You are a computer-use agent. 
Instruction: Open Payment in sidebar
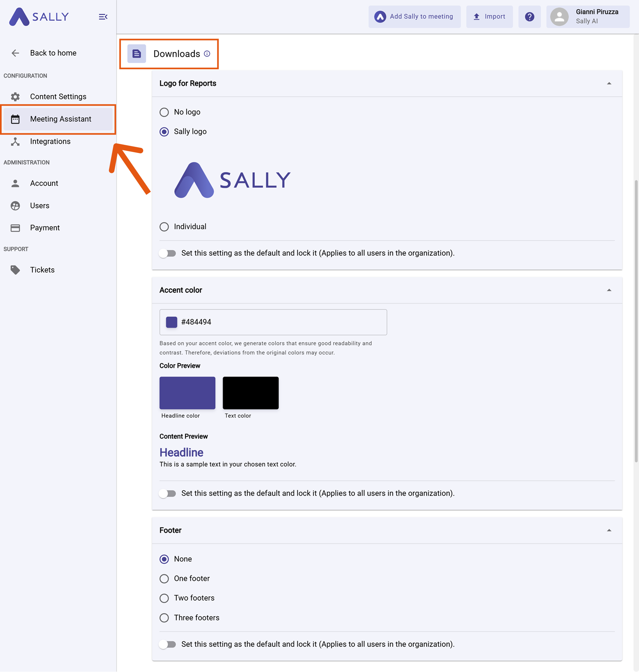pyautogui.click(x=58, y=228)
